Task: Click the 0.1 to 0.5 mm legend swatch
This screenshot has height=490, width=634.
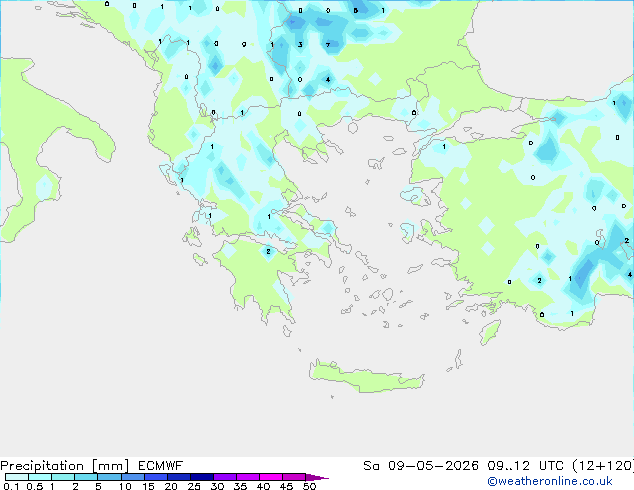Action: click(x=17, y=477)
